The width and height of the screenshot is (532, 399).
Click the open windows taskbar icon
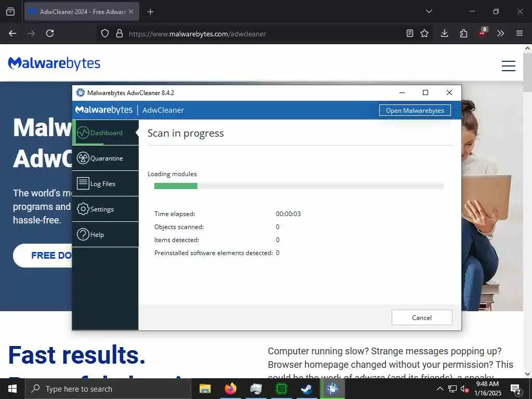pyautogui.click(x=256, y=389)
